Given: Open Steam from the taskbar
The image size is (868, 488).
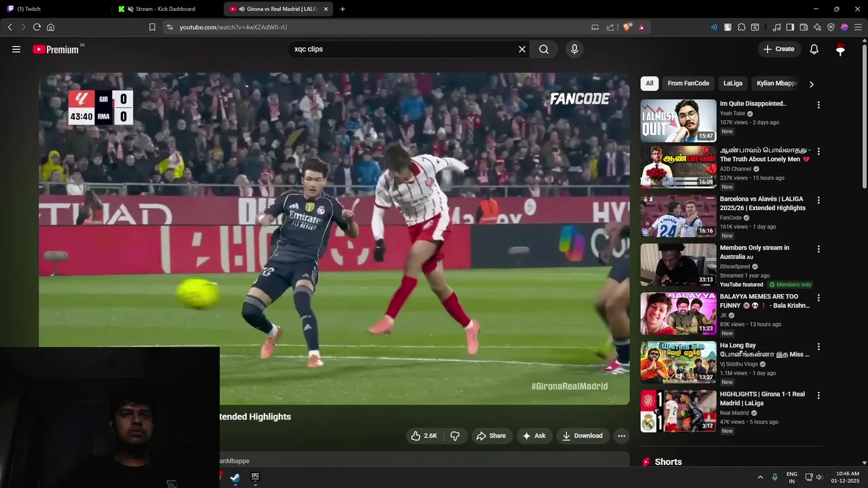Looking at the screenshot, I should [235, 477].
